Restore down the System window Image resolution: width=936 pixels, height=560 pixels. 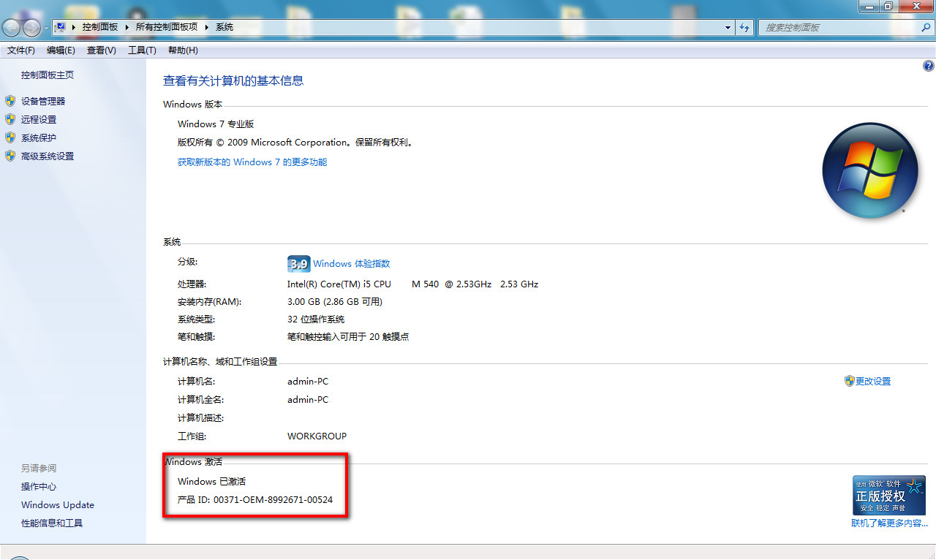click(x=888, y=6)
